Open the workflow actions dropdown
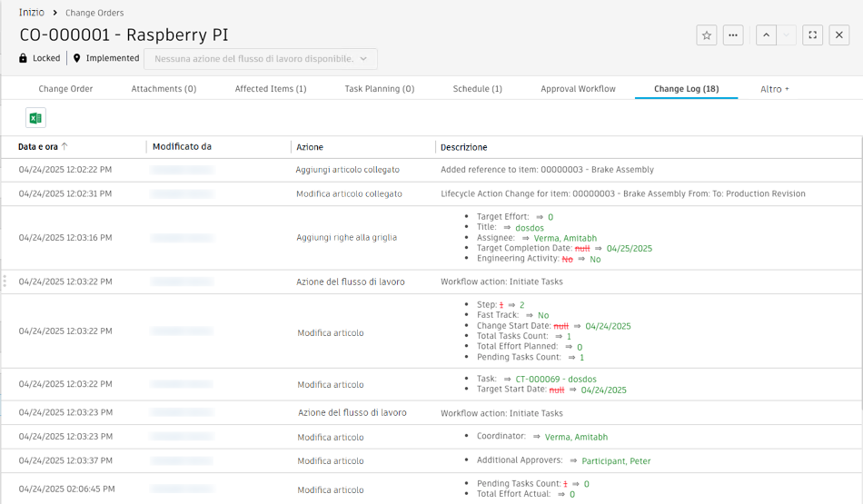 (x=261, y=59)
